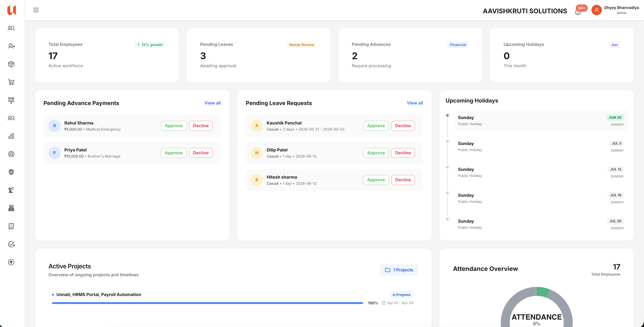This screenshot has width=644, height=327.
Task: Click the Financial badge
Action: tap(458, 45)
